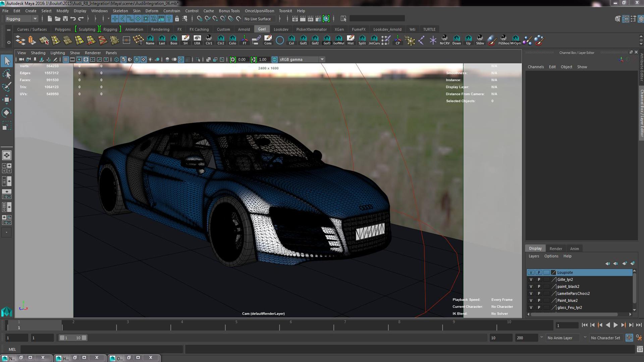Select the Move tool in left toolbox
The width and height of the screenshot is (644, 362).
click(7, 100)
